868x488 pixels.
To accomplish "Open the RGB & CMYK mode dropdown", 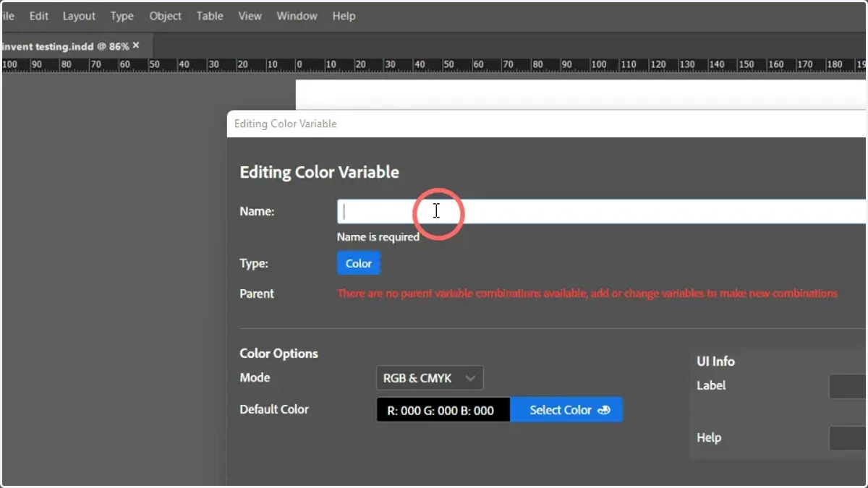I will tap(430, 378).
